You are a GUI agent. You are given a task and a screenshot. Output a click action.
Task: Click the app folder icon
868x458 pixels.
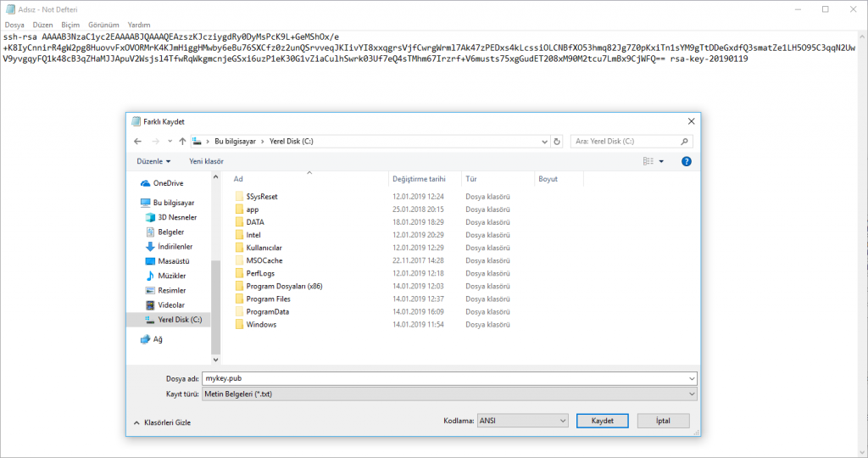coord(239,209)
